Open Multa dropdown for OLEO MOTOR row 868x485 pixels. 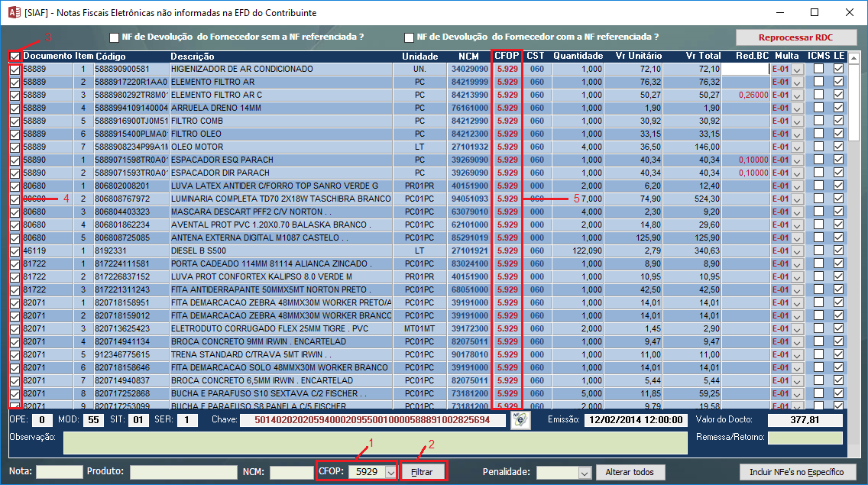pyautogui.click(x=798, y=147)
